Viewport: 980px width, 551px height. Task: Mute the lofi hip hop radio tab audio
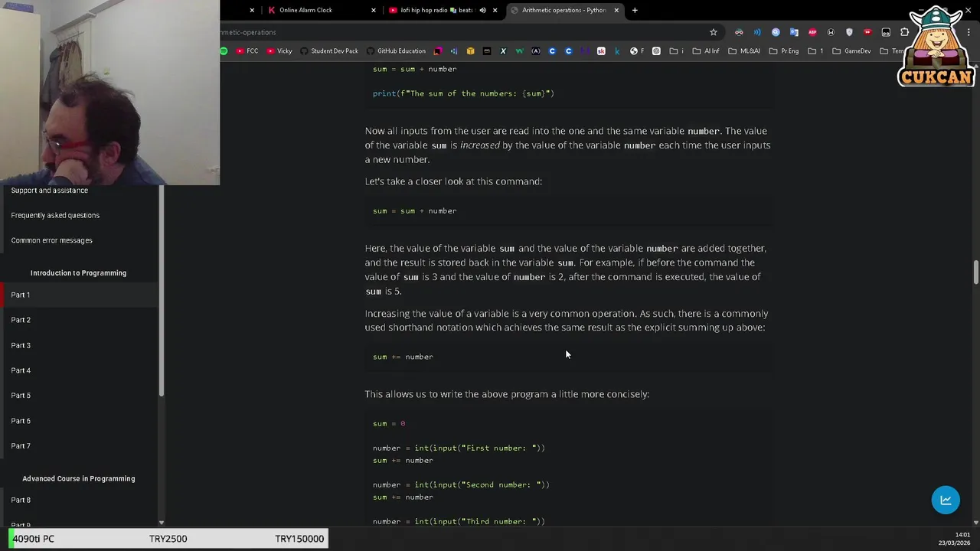pyautogui.click(x=482, y=10)
